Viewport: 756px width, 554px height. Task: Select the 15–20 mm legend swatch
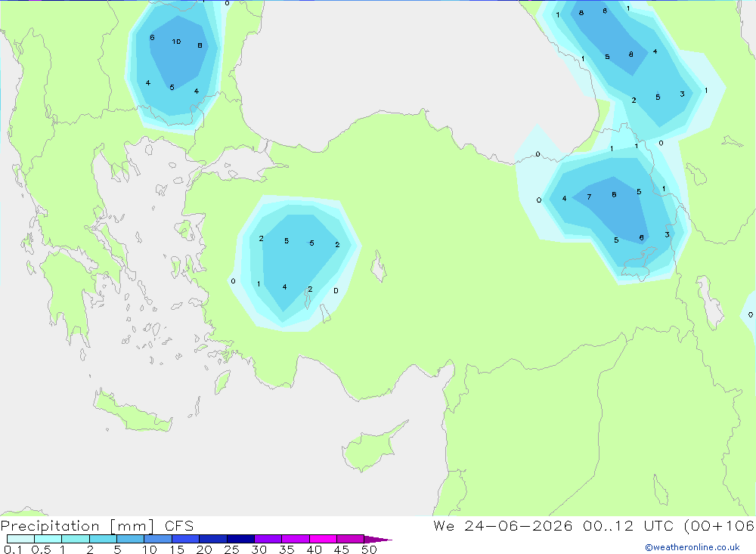pyautogui.click(x=186, y=539)
